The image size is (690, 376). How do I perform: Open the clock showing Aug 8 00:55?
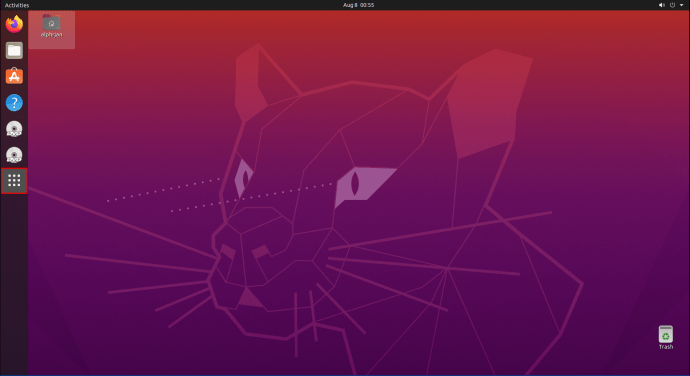359,5
